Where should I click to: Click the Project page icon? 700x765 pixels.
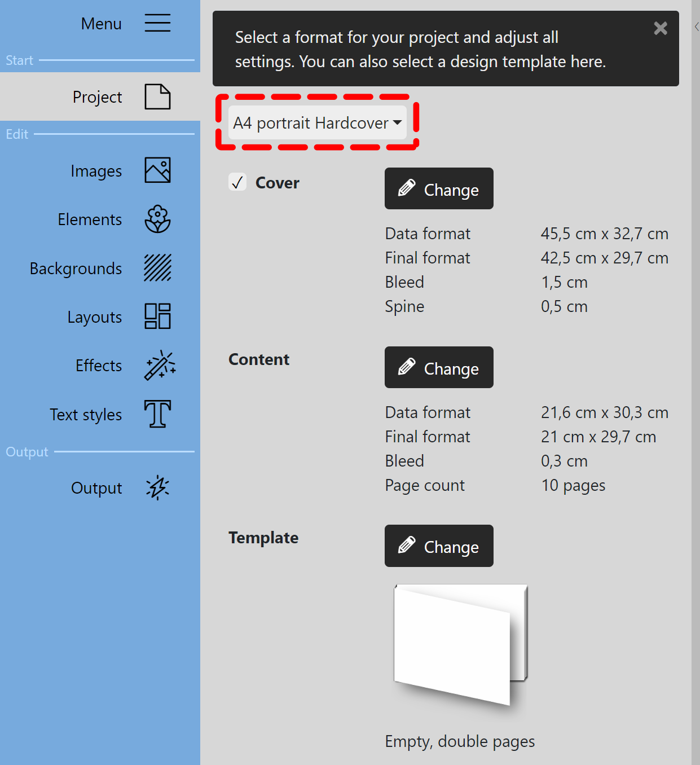157,96
